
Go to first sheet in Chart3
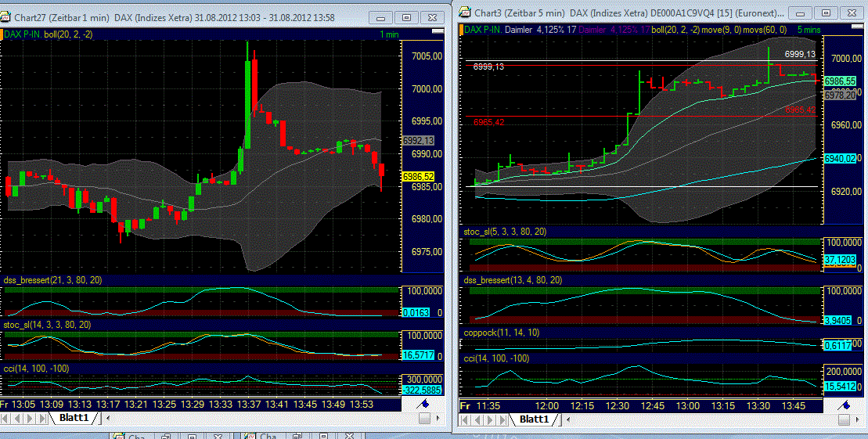point(466,420)
